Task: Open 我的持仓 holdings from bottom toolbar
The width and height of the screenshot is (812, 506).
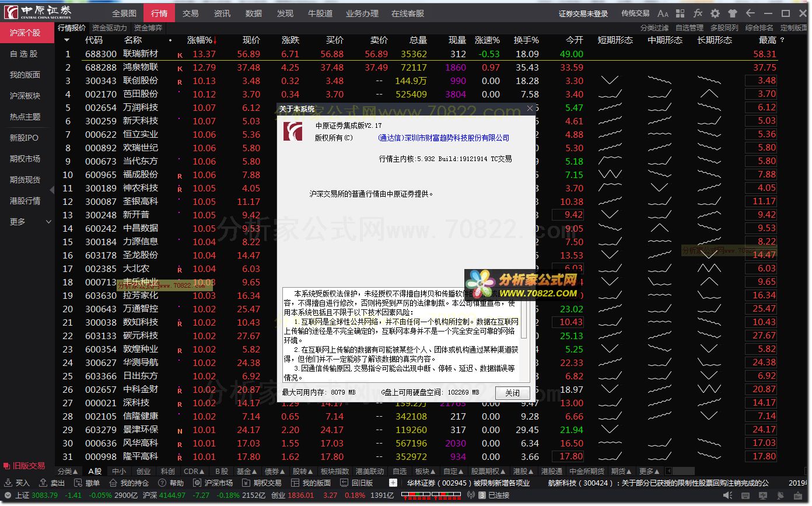Action: tap(128, 483)
